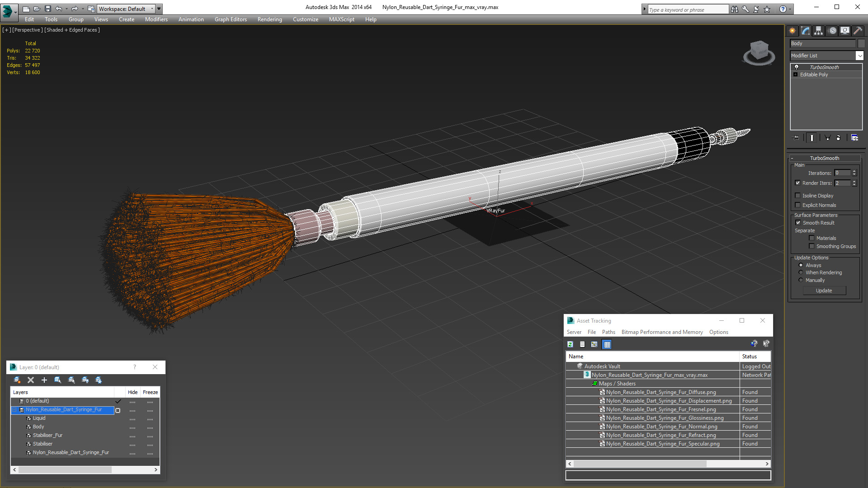Image resolution: width=868 pixels, height=488 pixels.
Task: Open the Modifier List dropdown
Action: 859,56
